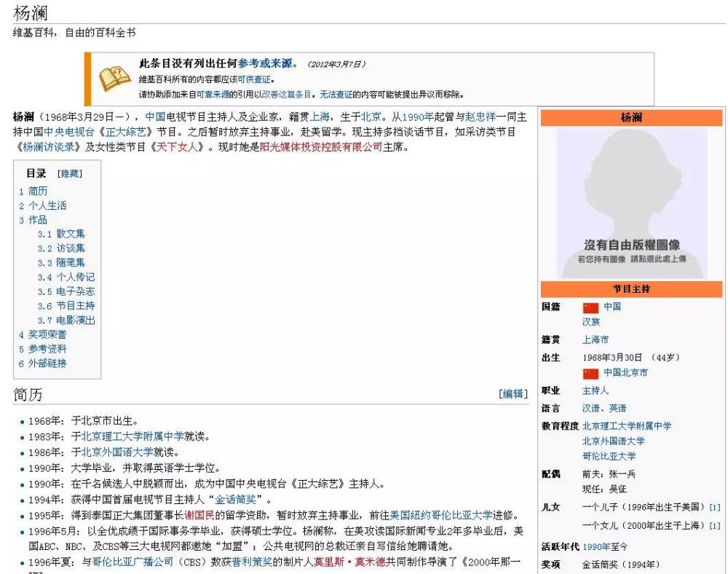Navigate to 3.3 随笔集
Image resolution: width=728 pixels, height=574 pixels.
pos(61,263)
